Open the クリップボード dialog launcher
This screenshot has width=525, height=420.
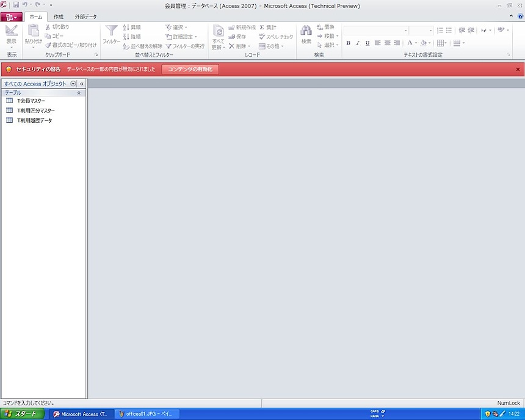(x=96, y=54)
